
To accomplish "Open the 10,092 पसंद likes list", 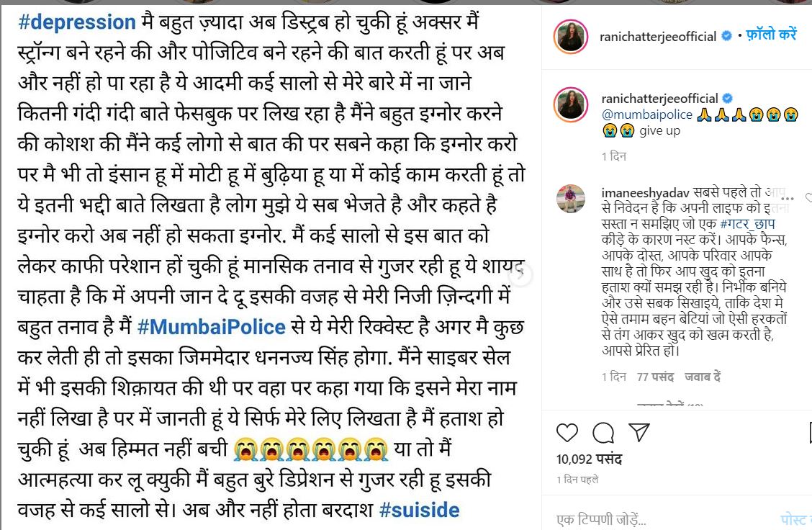I will [x=589, y=459].
